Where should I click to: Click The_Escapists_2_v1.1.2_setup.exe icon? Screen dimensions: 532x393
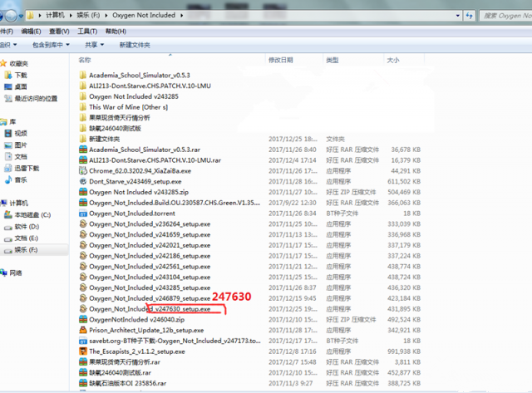click(x=83, y=351)
